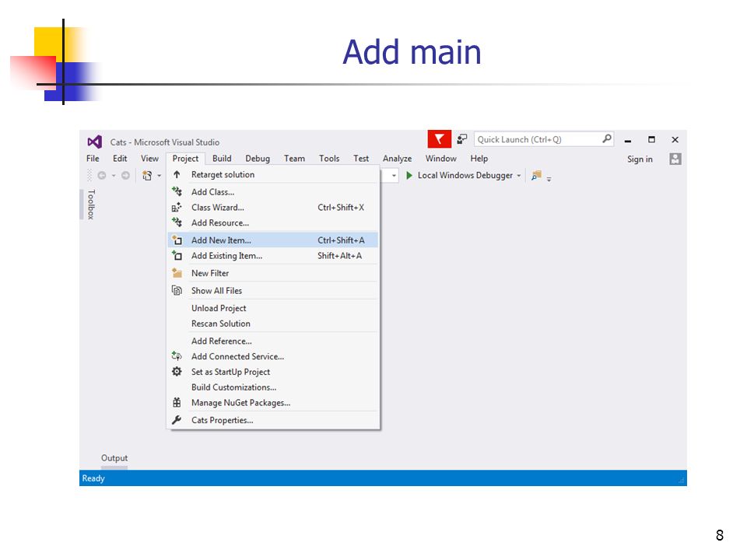The height and width of the screenshot is (560, 747).
Task: Expand the Local Windows Debugger dropdown arrow
Action: (519, 176)
